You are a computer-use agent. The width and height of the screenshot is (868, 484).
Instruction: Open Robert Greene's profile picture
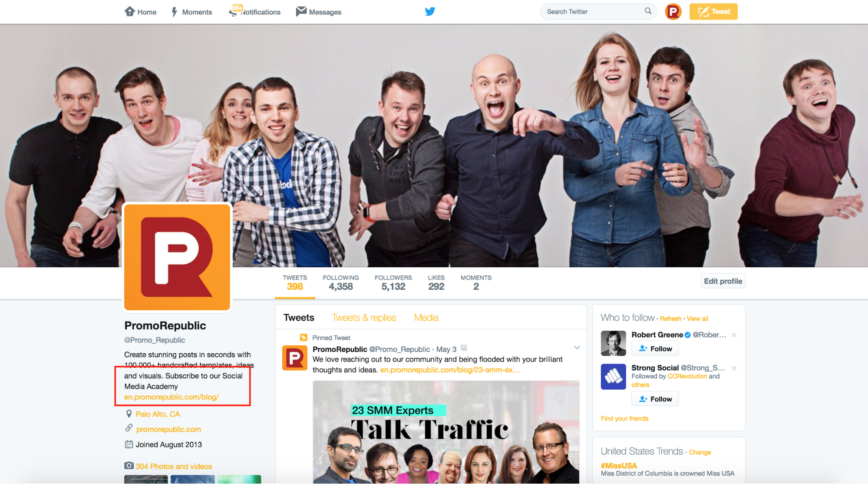pyautogui.click(x=613, y=343)
